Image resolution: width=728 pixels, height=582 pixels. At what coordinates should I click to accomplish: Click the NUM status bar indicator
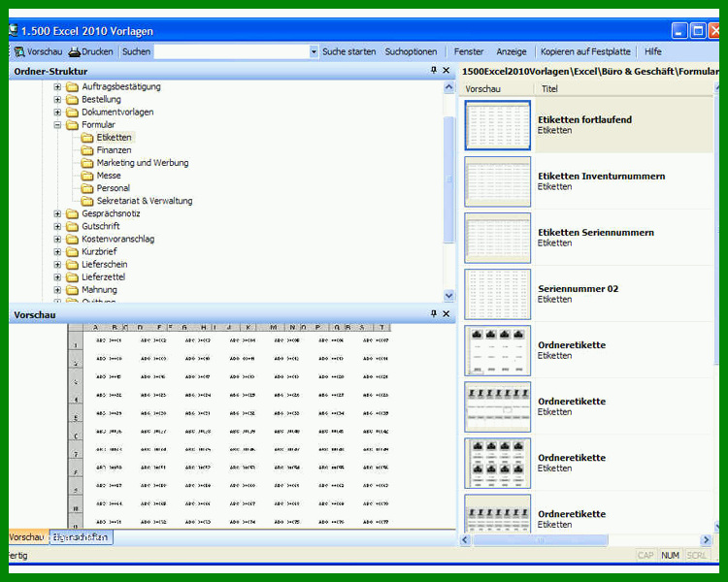pos(670,555)
